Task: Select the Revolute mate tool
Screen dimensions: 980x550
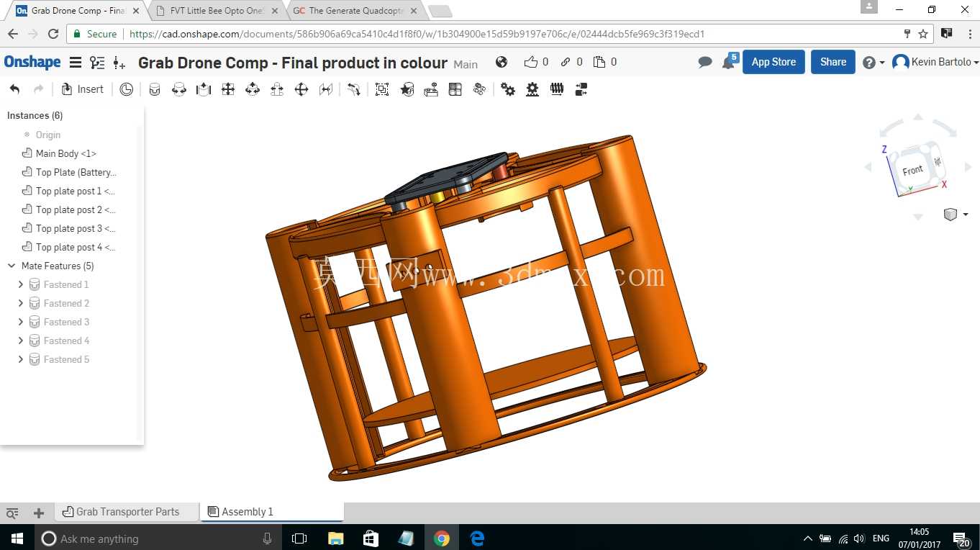Action: [x=179, y=89]
